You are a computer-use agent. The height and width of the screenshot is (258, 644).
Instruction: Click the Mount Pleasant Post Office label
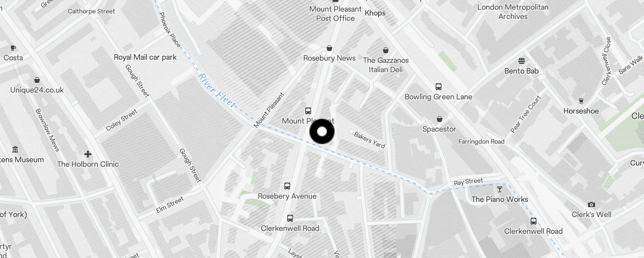[336, 14]
